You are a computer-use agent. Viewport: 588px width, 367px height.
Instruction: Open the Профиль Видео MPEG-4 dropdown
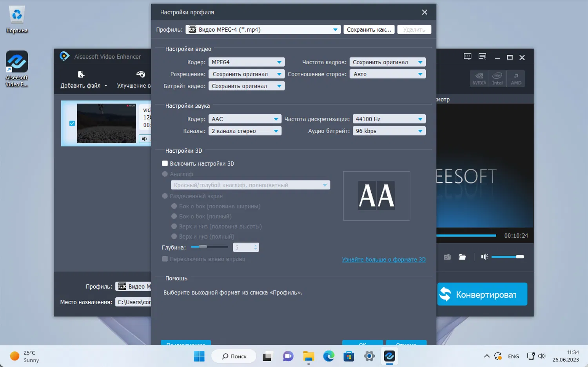coord(263,29)
